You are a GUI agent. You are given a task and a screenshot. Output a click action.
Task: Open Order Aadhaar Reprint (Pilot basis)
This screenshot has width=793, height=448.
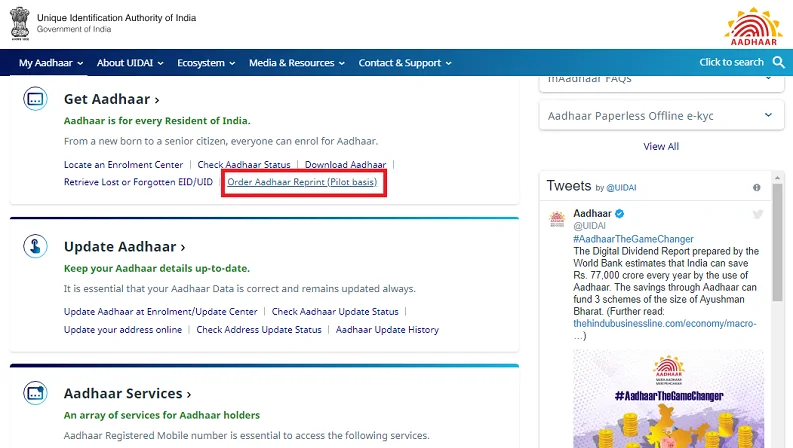point(302,182)
